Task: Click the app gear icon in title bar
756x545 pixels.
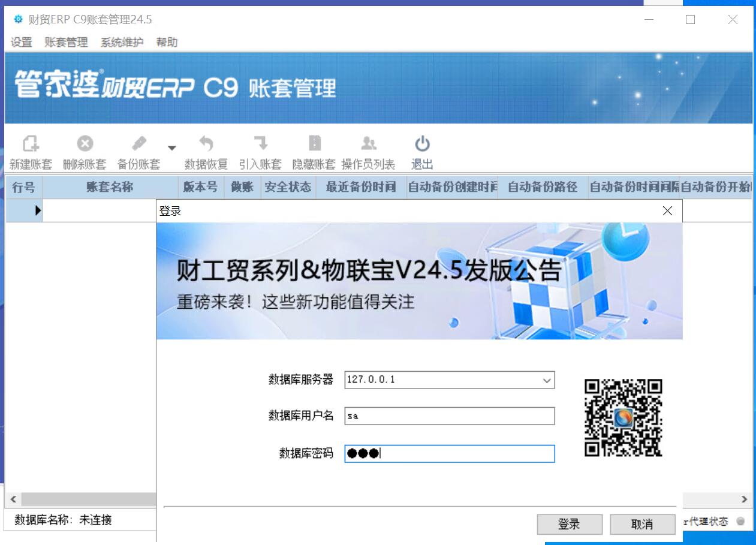Action: pos(18,19)
